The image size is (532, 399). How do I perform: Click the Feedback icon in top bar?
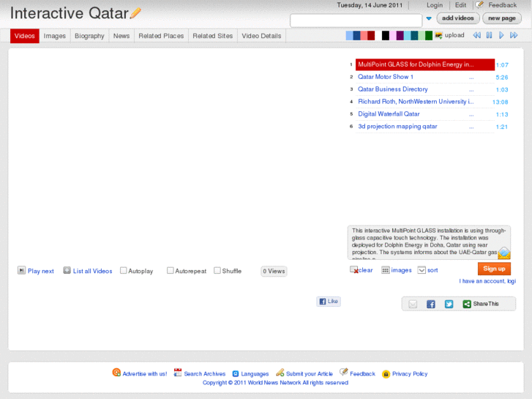(479, 4)
